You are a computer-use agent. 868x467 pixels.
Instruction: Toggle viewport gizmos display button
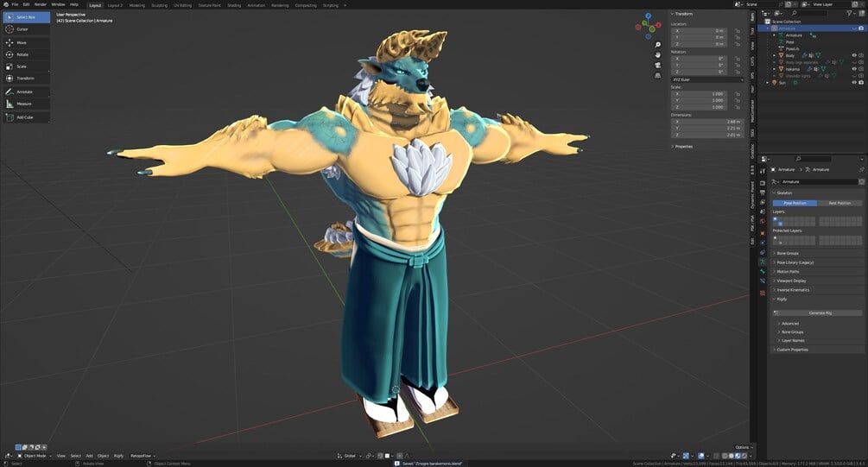click(686, 456)
